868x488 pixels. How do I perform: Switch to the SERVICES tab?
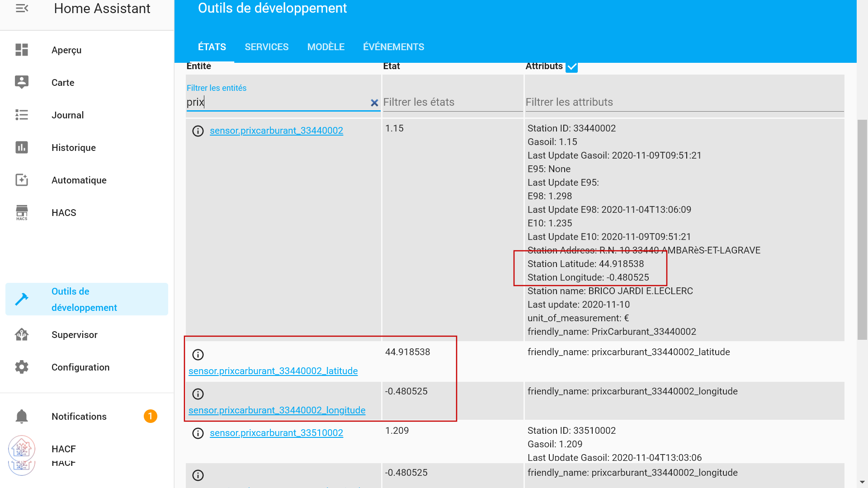(x=266, y=47)
